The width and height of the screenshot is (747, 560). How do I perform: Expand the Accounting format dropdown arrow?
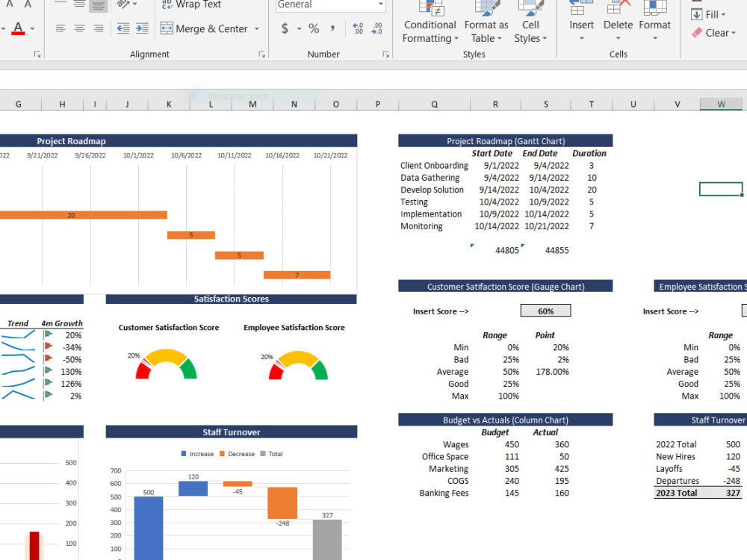click(299, 28)
